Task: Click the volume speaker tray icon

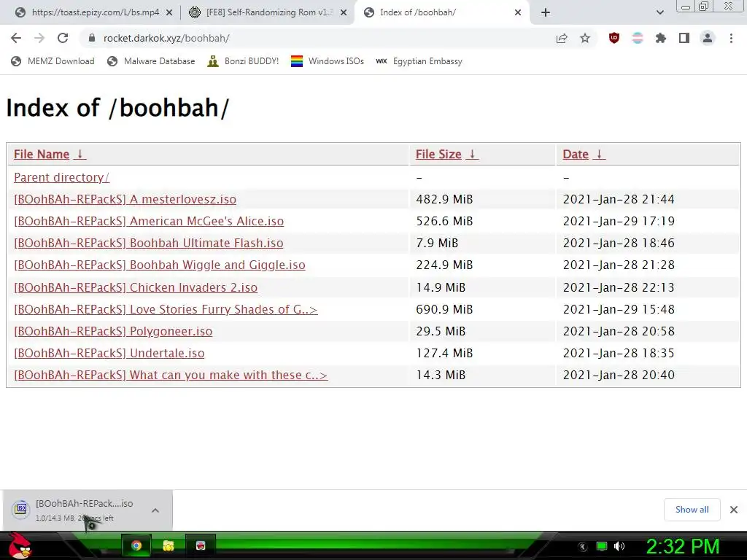Action: coord(619,546)
